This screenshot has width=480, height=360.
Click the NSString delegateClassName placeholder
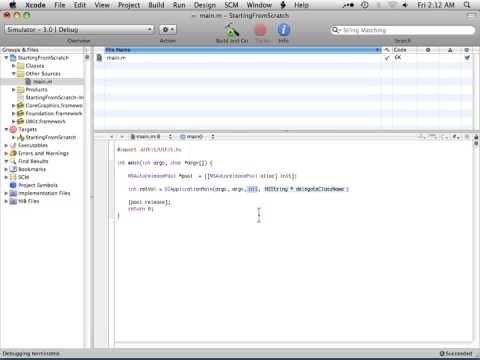[x=304, y=189]
